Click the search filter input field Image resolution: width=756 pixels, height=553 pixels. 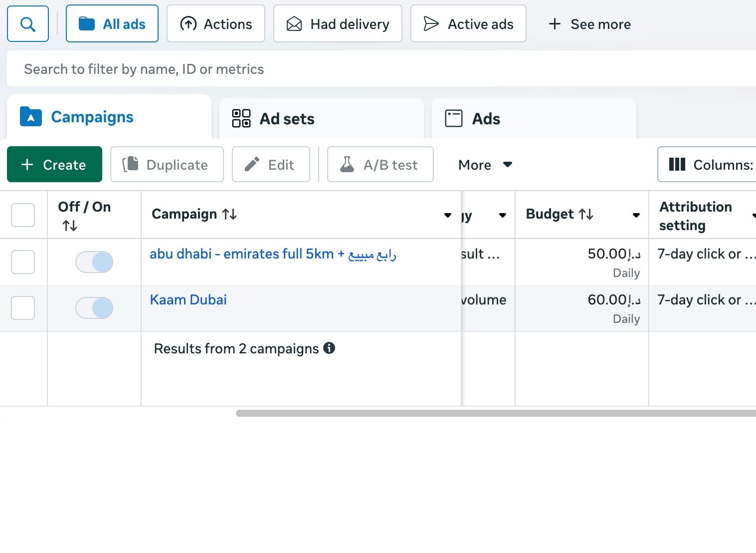coord(349,69)
